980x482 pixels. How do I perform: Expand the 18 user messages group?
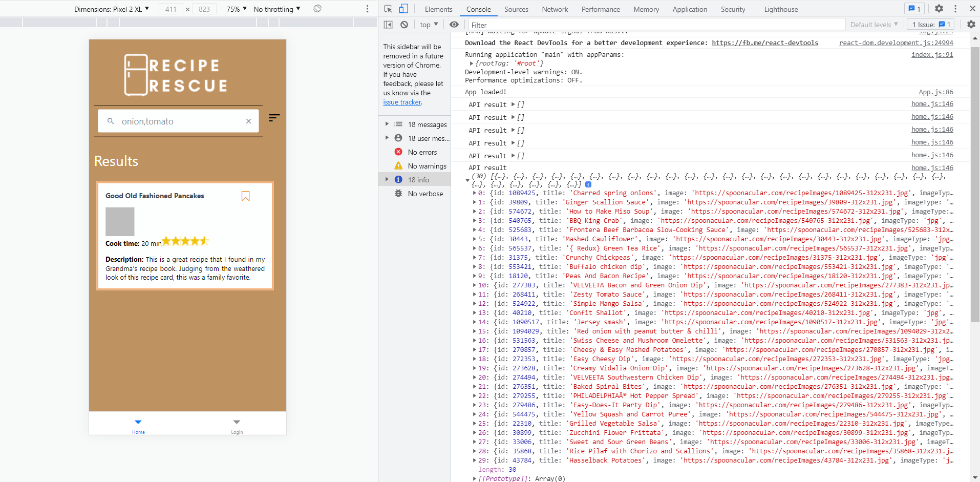[387, 138]
